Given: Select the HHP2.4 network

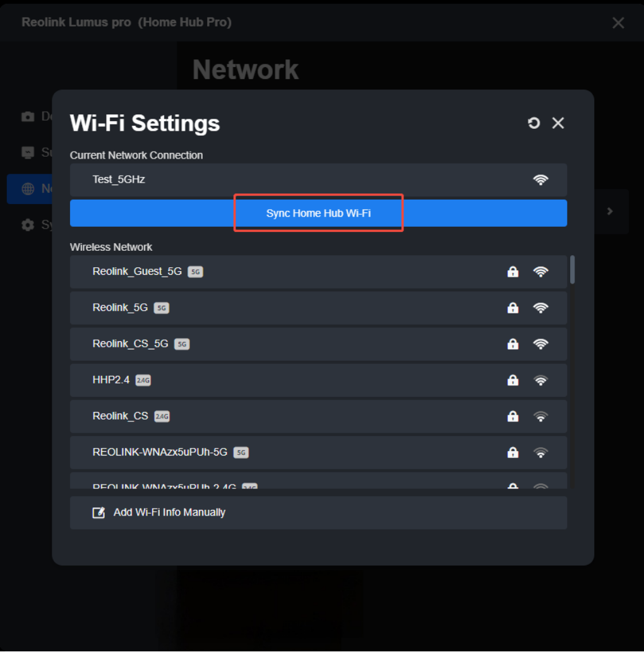Looking at the screenshot, I should tap(318, 380).
